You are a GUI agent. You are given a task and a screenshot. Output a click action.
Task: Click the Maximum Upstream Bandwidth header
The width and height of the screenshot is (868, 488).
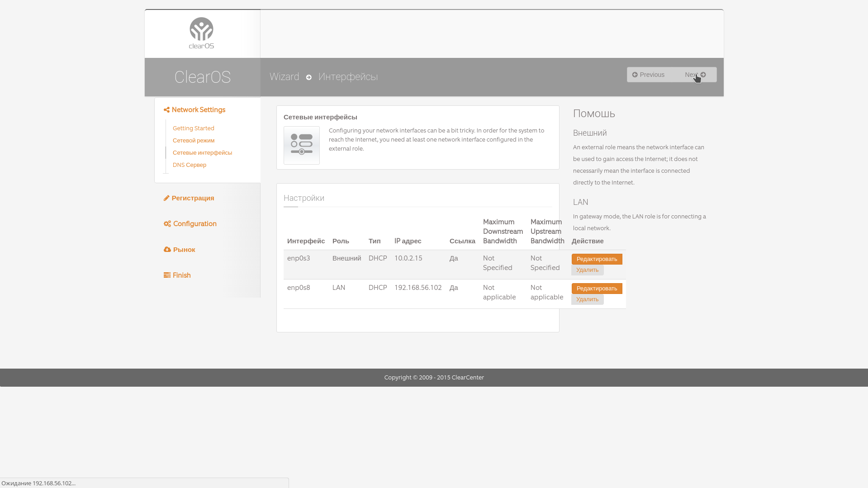[547, 232]
